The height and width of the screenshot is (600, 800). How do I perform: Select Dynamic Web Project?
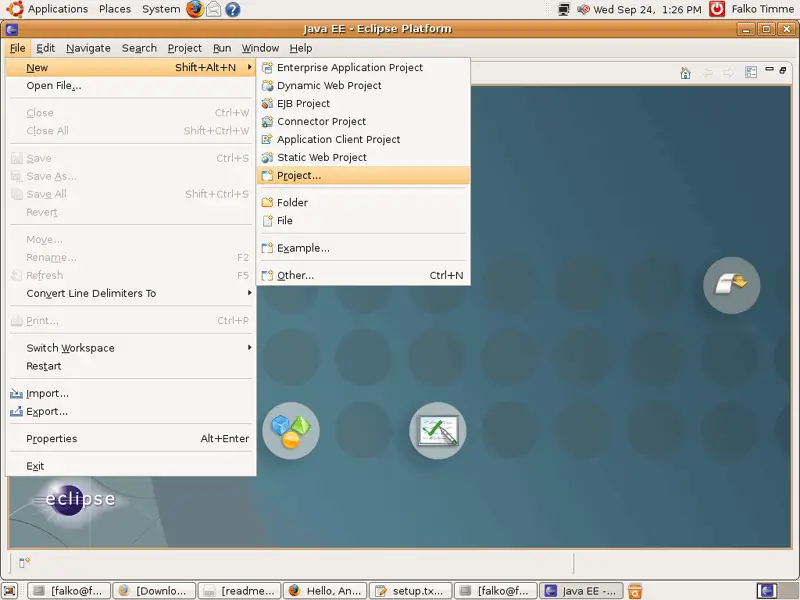[363, 85]
